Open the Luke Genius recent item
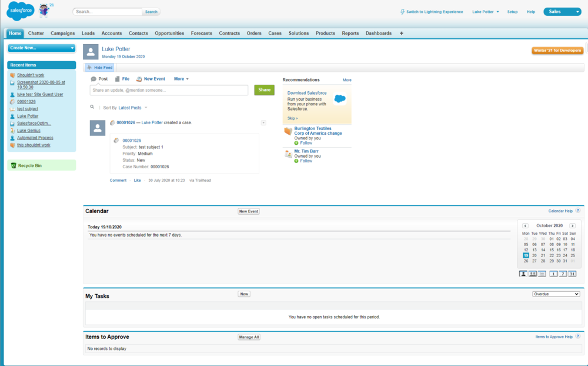Image resolution: width=588 pixels, height=366 pixels. [x=28, y=131]
